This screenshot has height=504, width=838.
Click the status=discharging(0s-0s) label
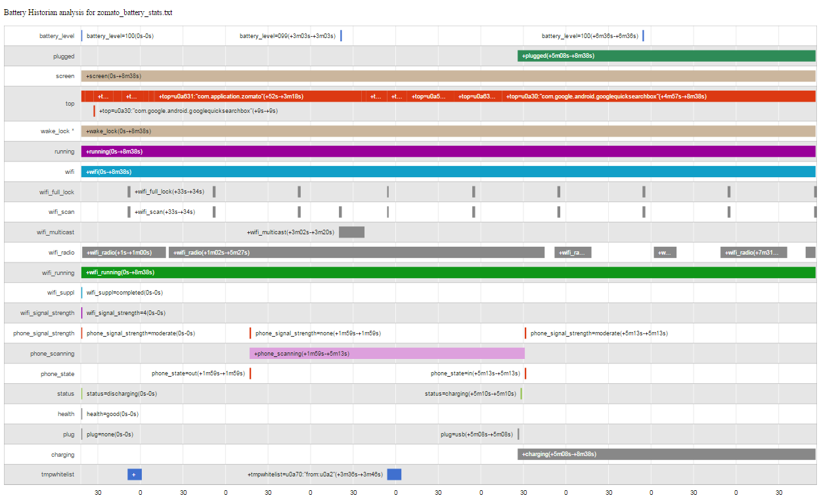tap(121, 394)
